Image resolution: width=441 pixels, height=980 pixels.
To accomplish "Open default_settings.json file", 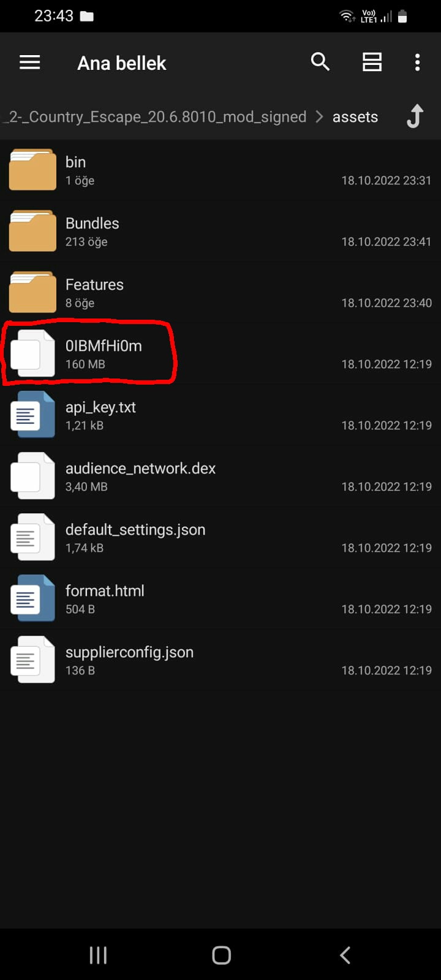I will click(221, 538).
